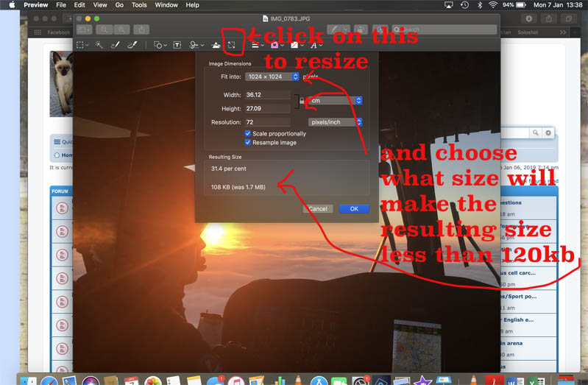Click the Zoom In toolbar button
Viewport: 588px width, 385px height.
click(121, 29)
